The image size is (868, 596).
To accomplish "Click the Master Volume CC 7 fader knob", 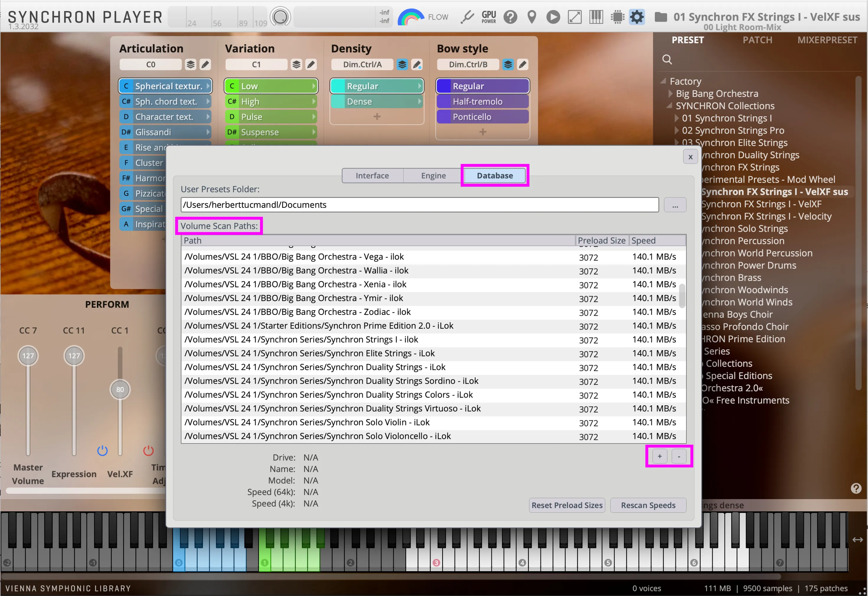I will [28, 355].
